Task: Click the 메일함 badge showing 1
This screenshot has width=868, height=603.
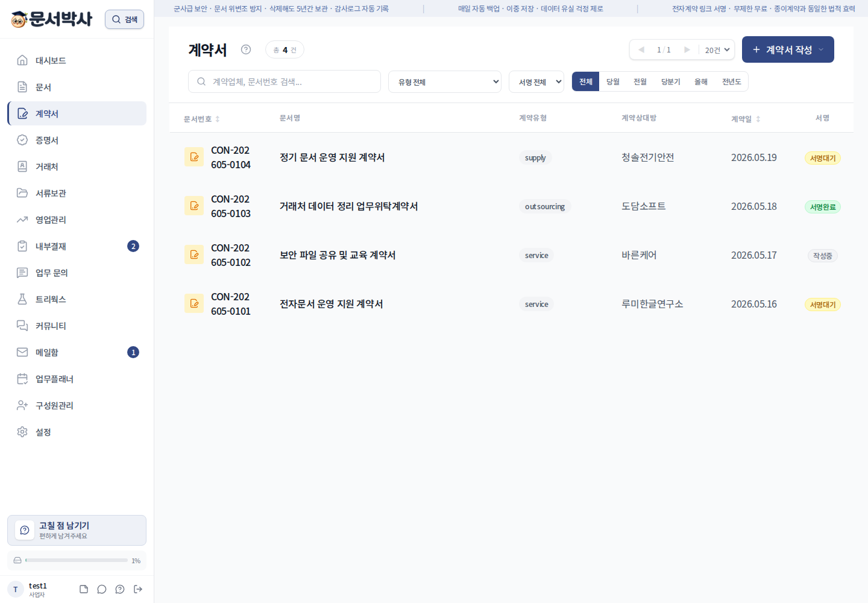Action: pyautogui.click(x=133, y=352)
